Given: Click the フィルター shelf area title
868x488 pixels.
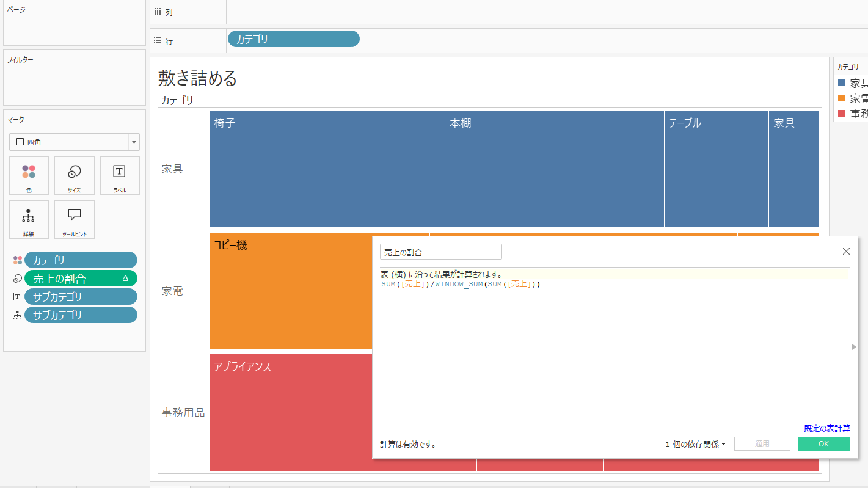Looking at the screenshot, I should tap(20, 60).
